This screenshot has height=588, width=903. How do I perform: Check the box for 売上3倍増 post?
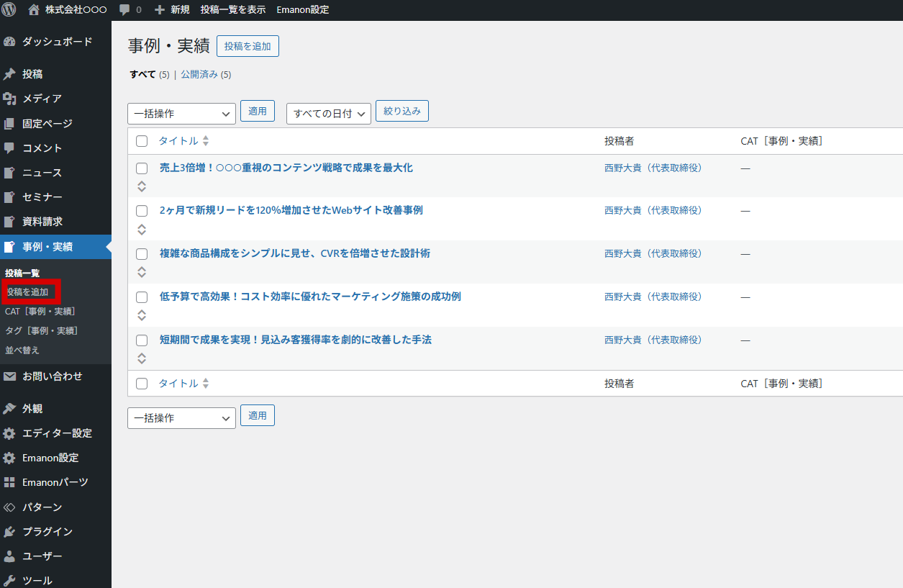click(x=142, y=168)
